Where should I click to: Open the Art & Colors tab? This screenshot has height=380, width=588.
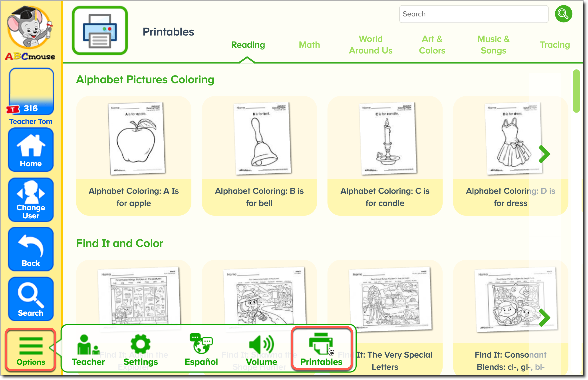click(432, 45)
